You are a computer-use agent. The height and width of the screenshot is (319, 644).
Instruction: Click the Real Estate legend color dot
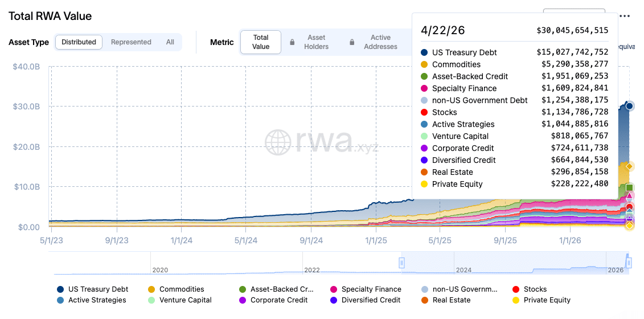[x=425, y=300]
